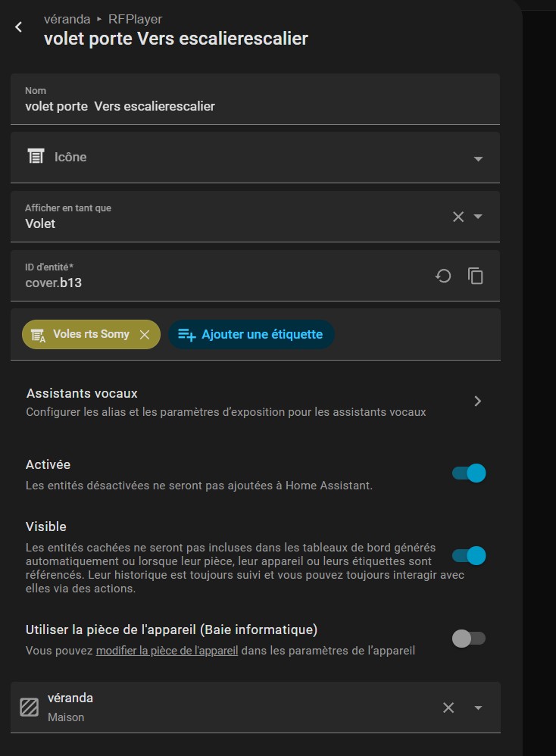Copy the entity ID to clipboard
This screenshot has width=556, height=756.
click(476, 276)
